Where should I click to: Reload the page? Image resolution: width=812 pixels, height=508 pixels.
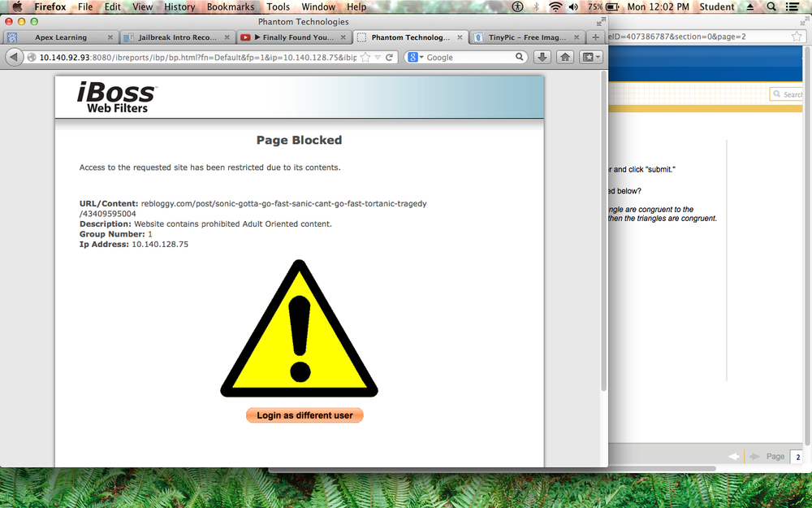pos(390,57)
